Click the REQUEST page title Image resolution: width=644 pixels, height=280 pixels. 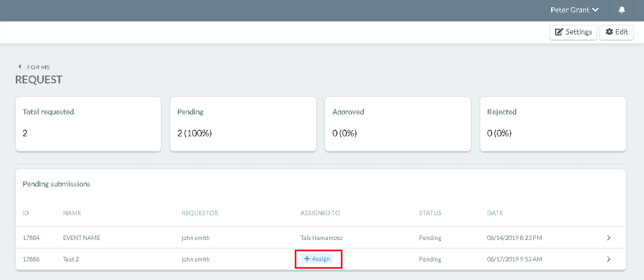coord(39,79)
